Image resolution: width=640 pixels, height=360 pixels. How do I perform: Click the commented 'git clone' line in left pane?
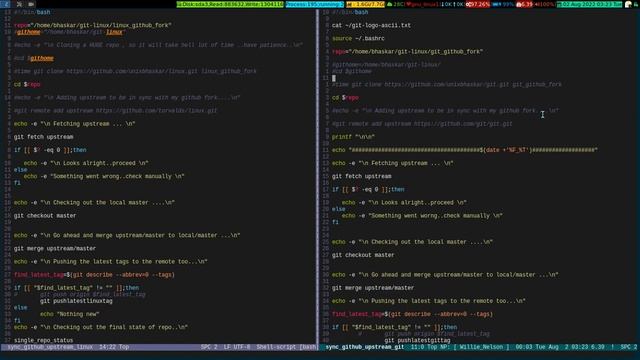pos(135,71)
